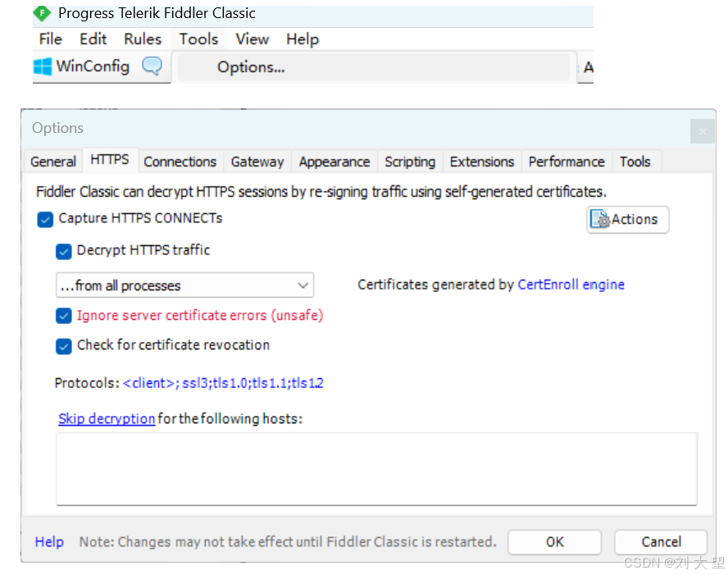The image size is (728, 575).
Task: Open the File menu
Action: (50, 39)
